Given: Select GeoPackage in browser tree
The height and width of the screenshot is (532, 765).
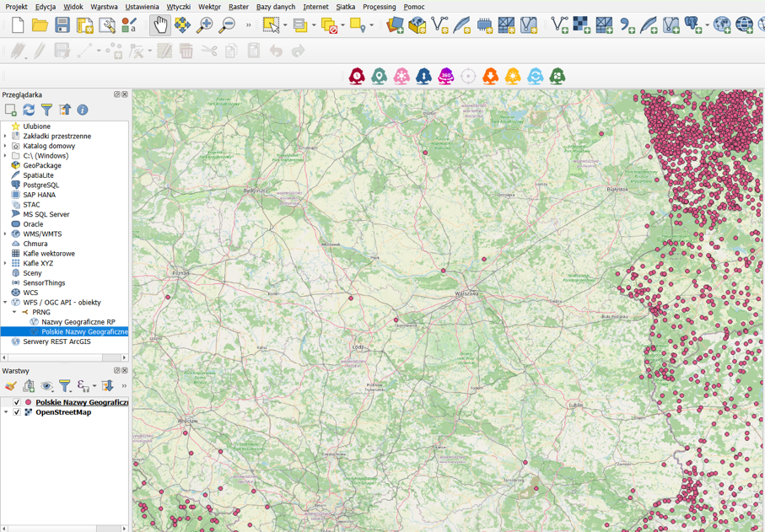Looking at the screenshot, I should point(42,165).
